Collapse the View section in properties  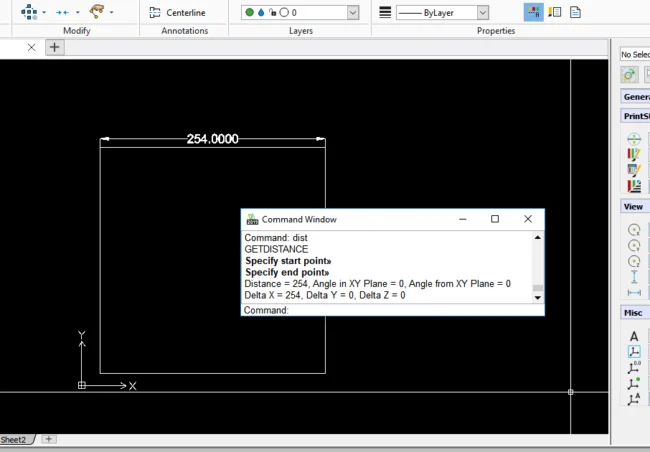tap(633, 206)
